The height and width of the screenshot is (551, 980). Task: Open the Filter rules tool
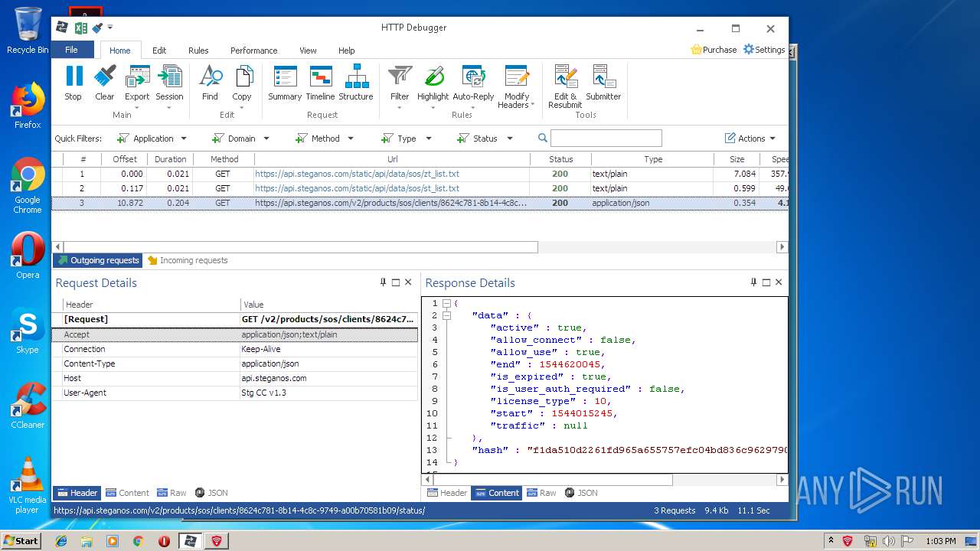(x=400, y=87)
